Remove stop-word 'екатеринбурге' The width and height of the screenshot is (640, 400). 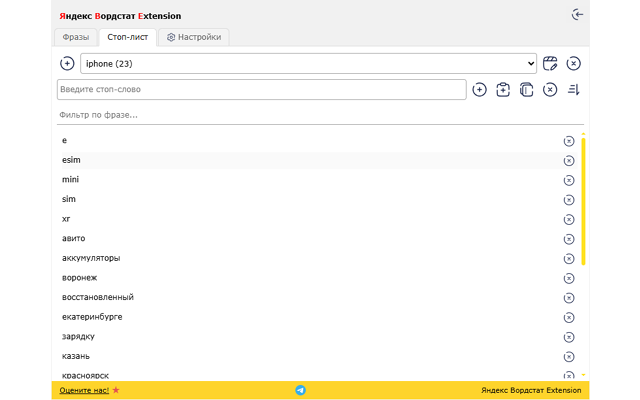[569, 318]
